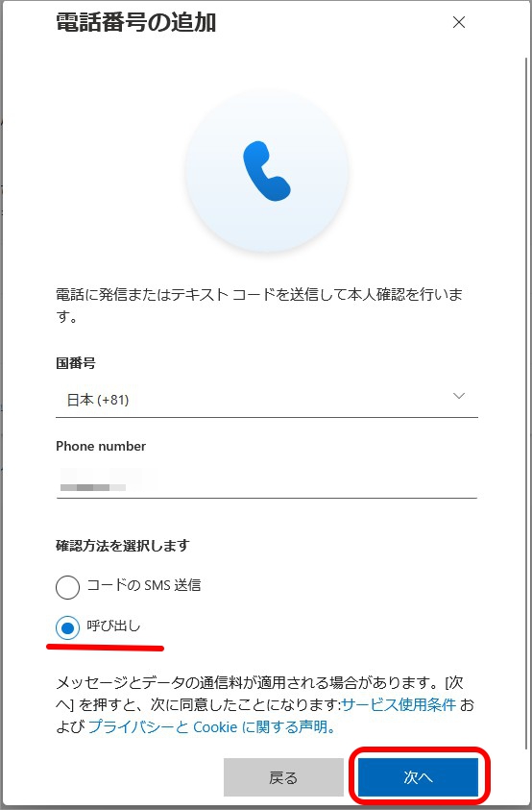
Task: Click the 確認方法を選択します heading
Action: point(122,546)
